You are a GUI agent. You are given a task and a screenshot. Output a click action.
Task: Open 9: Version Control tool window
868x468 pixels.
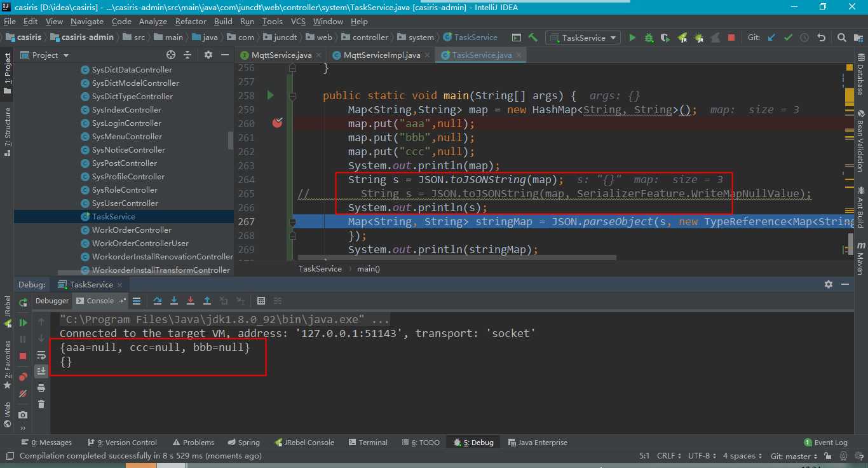122,443
